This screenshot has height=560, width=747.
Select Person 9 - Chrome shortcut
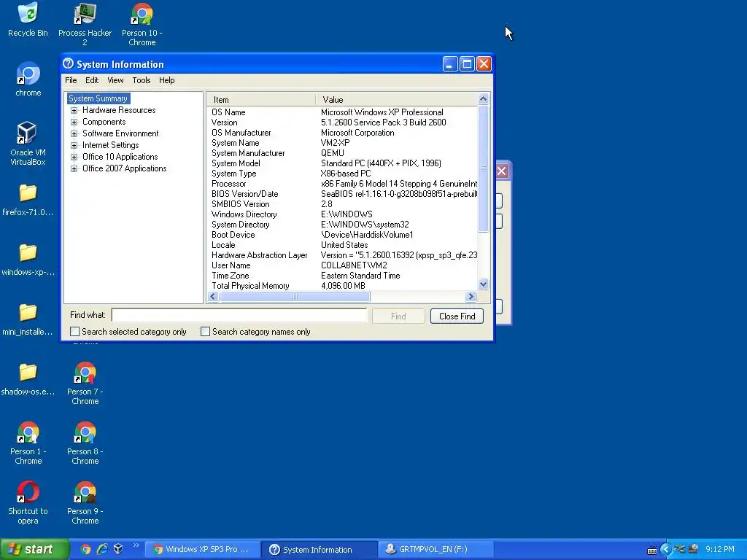(x=85, y=502)
